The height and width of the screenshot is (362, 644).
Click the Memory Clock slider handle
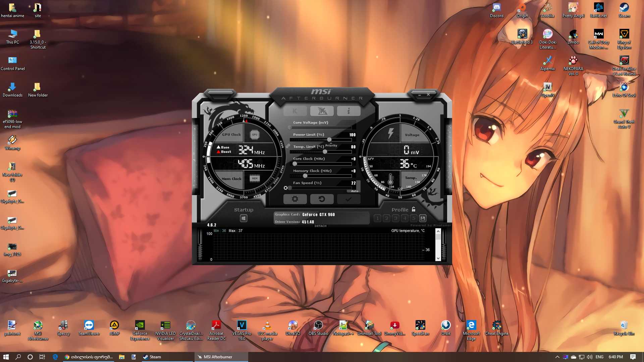(305, 176)
